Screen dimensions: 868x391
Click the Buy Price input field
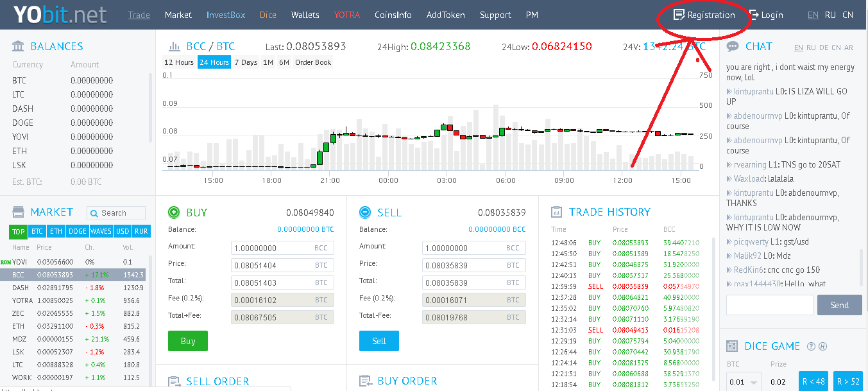click(282, 265)
